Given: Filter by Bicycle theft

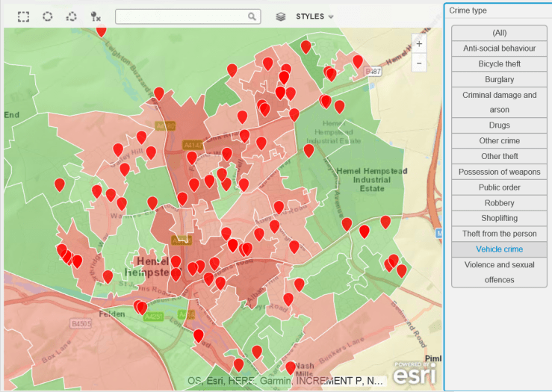Looking at the screenshot, I should click(499, 64).
